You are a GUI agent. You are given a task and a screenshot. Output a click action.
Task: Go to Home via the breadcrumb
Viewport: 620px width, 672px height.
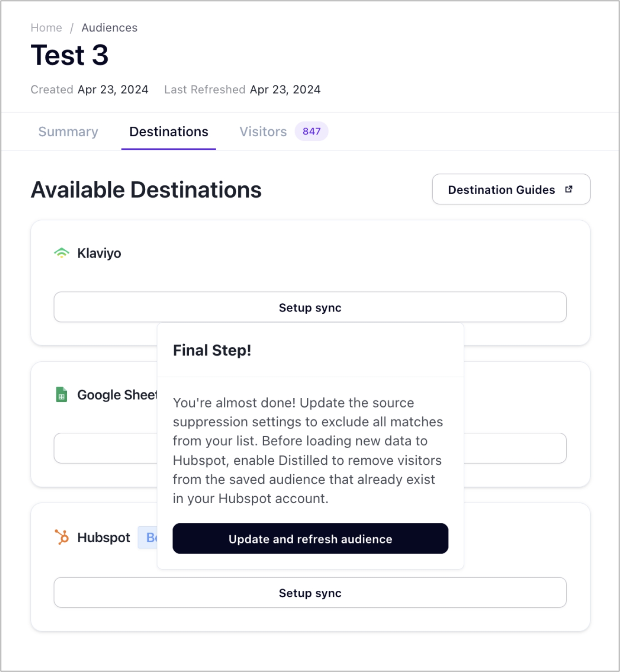(x=46, y=28)
